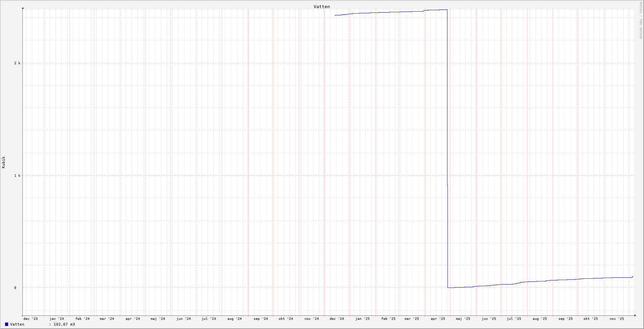Click the red arrow atop the y-axis
Image resolution: width=644 pixels, height=329 pixels.
23,8
